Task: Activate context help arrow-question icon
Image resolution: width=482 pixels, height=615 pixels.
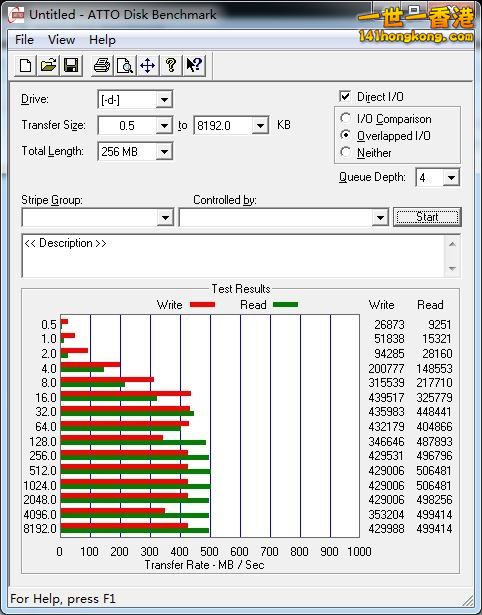Action: [194, 65]
